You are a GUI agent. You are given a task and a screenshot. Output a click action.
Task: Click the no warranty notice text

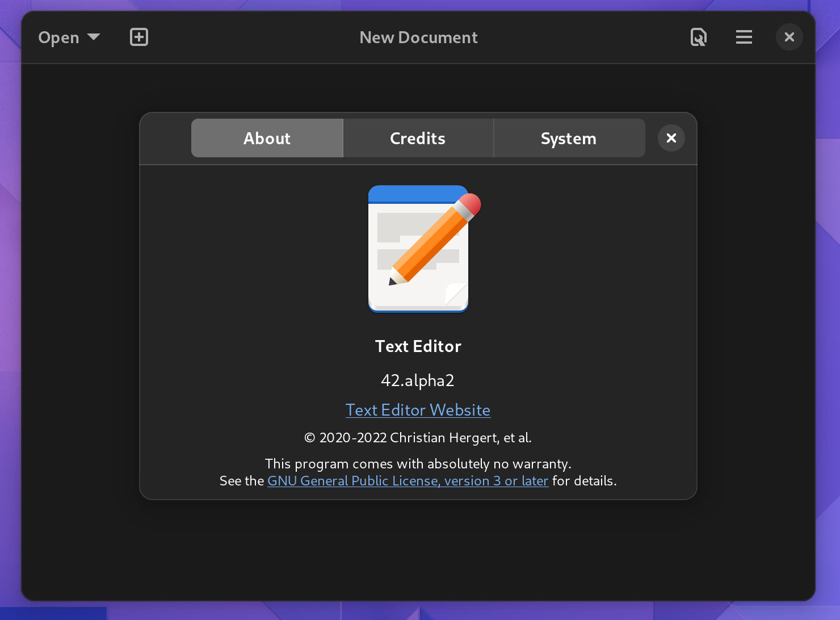click(x=418, y=463)
